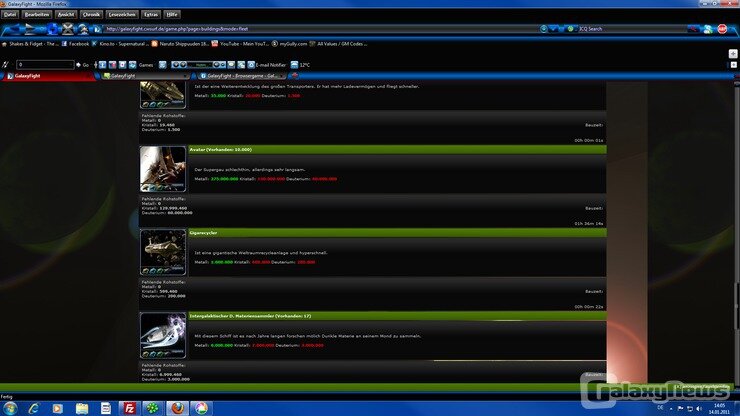The image size is (740, 416).
Task: Switch to the red GalaxyFight tab
Action: [48, 76]
